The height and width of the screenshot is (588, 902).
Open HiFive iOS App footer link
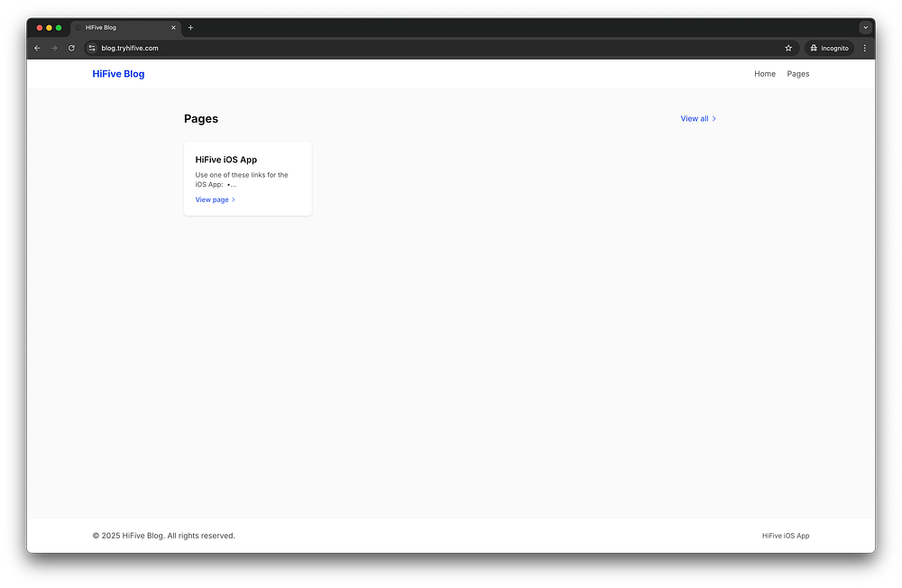786,536
